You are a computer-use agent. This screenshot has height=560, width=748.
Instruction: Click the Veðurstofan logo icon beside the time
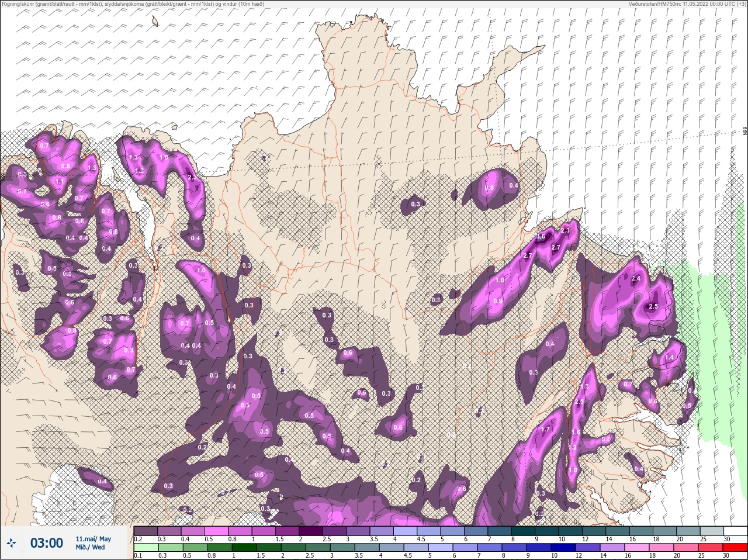pyautogui.click(x=11, y=544)
